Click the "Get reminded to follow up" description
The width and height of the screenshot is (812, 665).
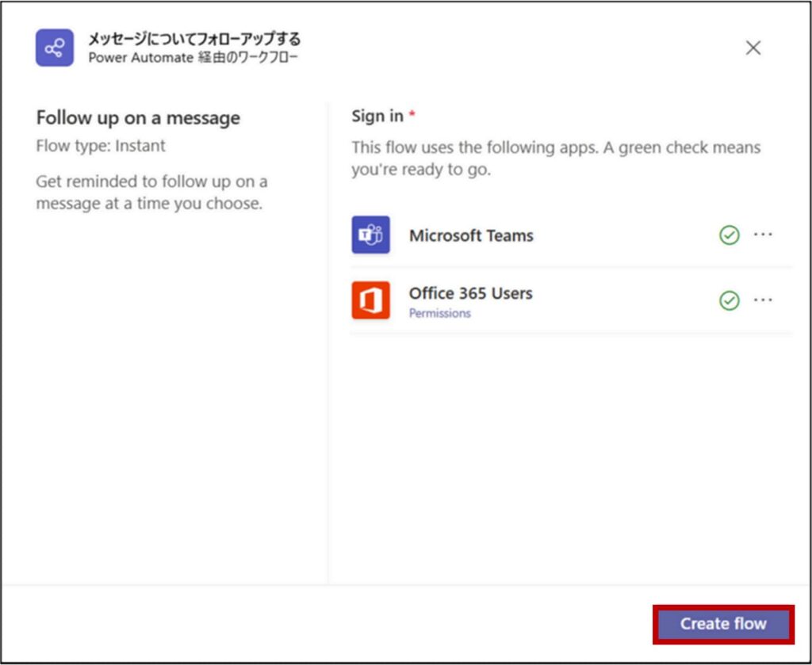[x=151, y=193]
